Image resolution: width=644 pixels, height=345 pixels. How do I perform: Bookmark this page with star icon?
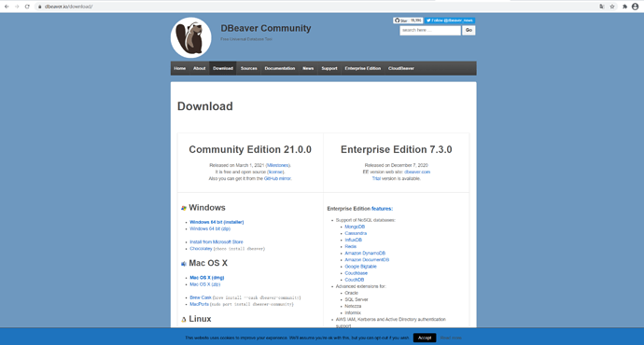pos(612,7)
